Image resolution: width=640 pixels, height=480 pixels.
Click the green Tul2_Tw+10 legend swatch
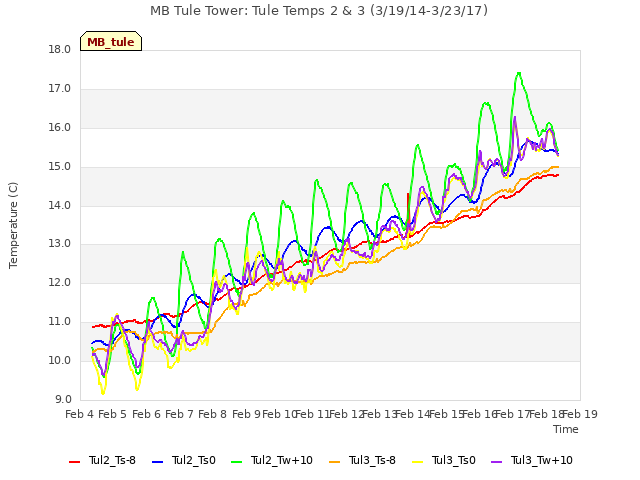coord(236,462)
